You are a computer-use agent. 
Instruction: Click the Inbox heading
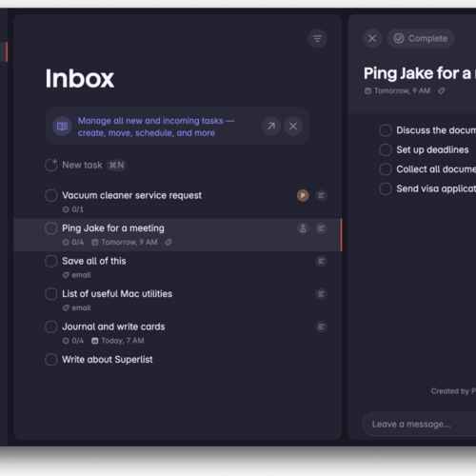(x=80, y=78)
